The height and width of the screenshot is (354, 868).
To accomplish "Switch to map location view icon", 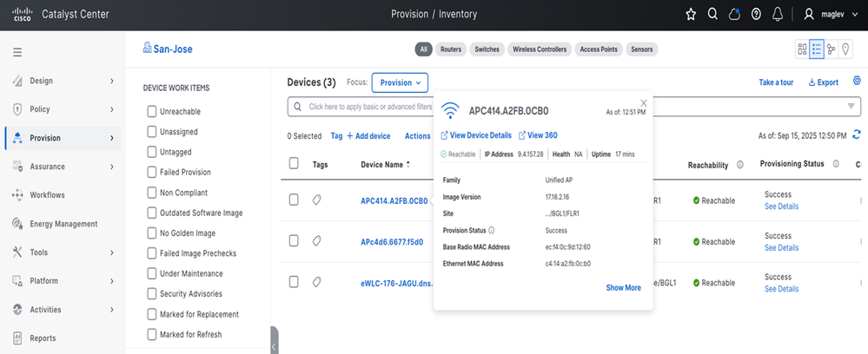I will pos(845,49).
